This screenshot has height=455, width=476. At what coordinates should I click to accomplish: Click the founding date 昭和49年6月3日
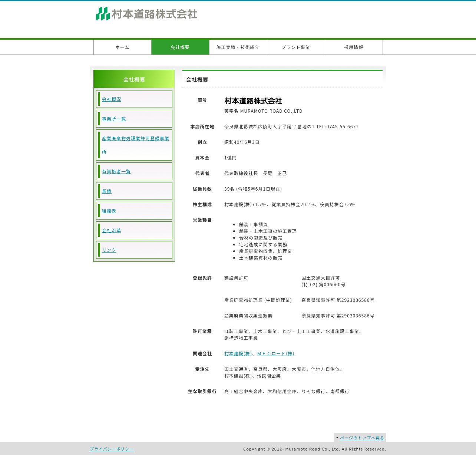[242, 142]
